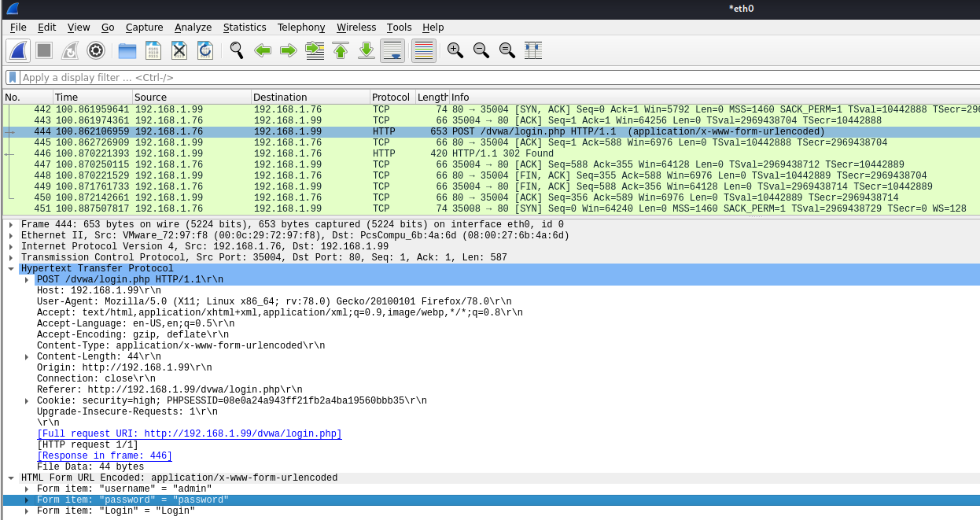Jump to the first packet icon
Image resolution: width=980 pixels, height=520 pixels.
coord(340,50)
